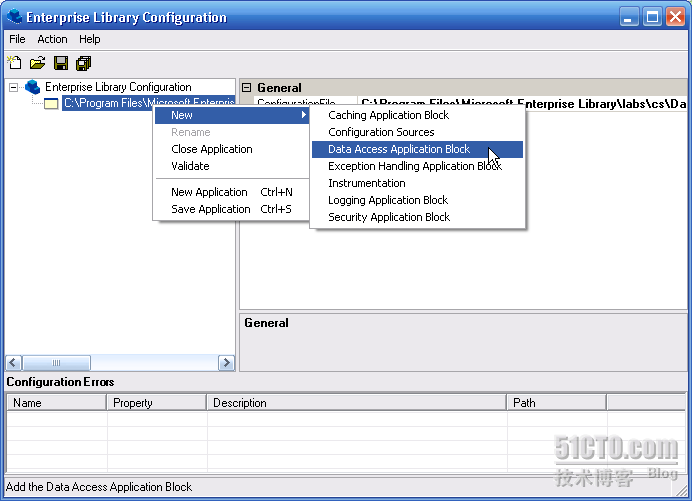
Task: Select Logging Application Block
Action: 417,200
